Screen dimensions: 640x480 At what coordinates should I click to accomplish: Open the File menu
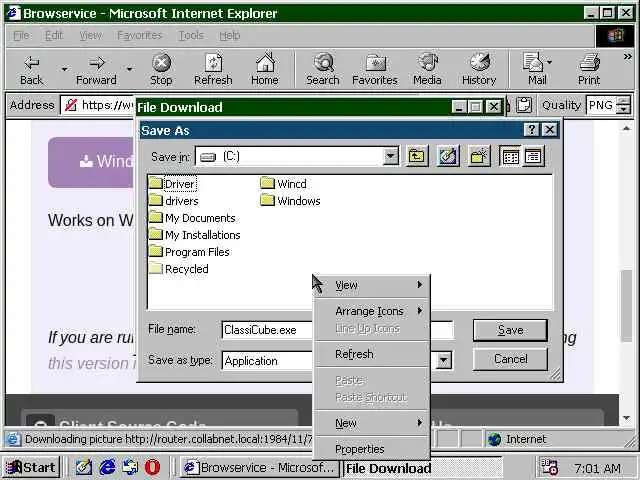pos(21,36)
